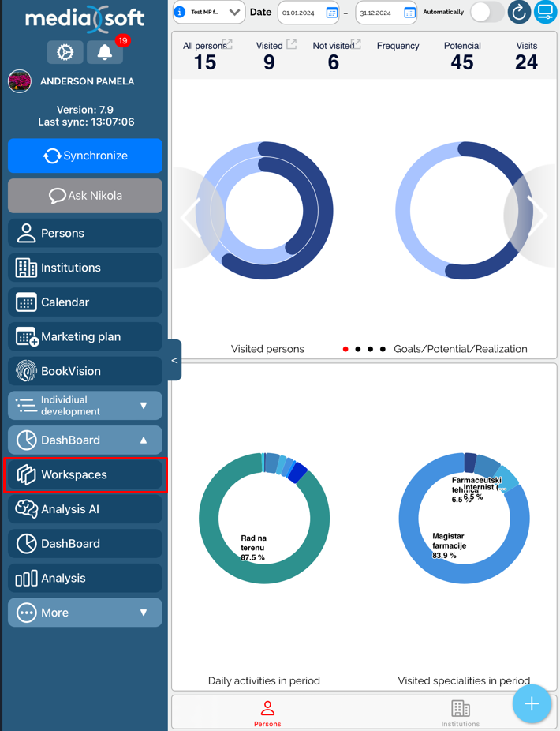
Task: Select the first red carousel dot
Action: pyautogui.click(x=345, y=349)
